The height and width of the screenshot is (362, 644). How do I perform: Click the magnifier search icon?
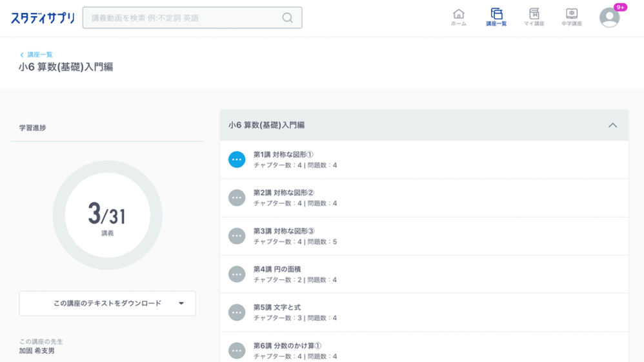tap(287, 18)
